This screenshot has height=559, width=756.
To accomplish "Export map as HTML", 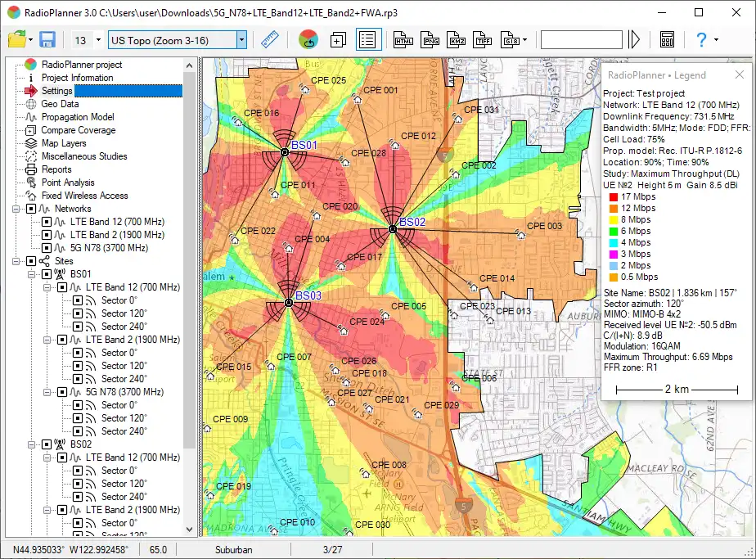I will (403, 40).
